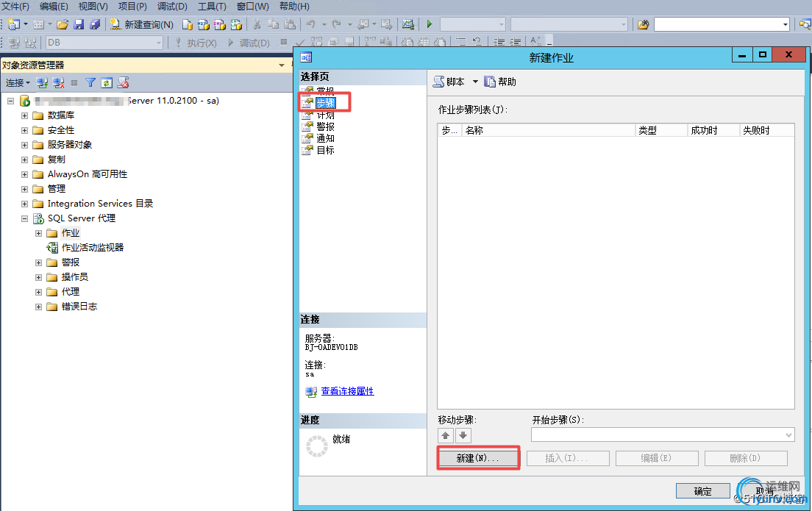Open the 项目(P) menu

coord(132,7)
